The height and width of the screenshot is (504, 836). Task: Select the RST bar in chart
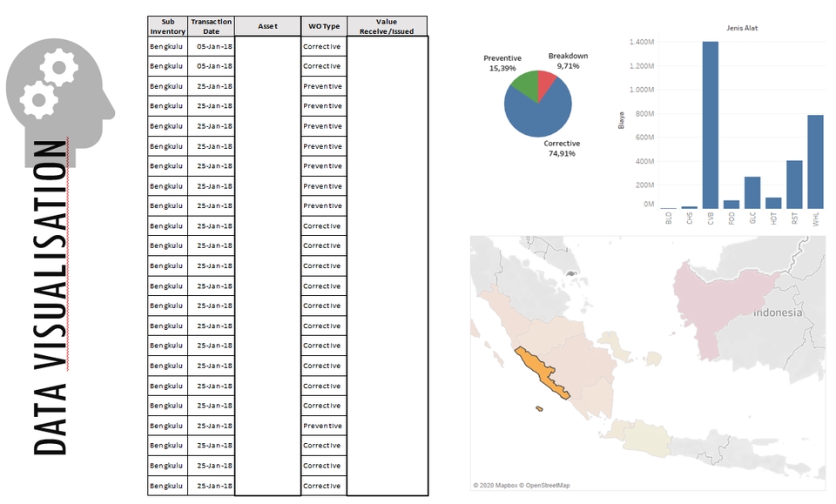794,185
